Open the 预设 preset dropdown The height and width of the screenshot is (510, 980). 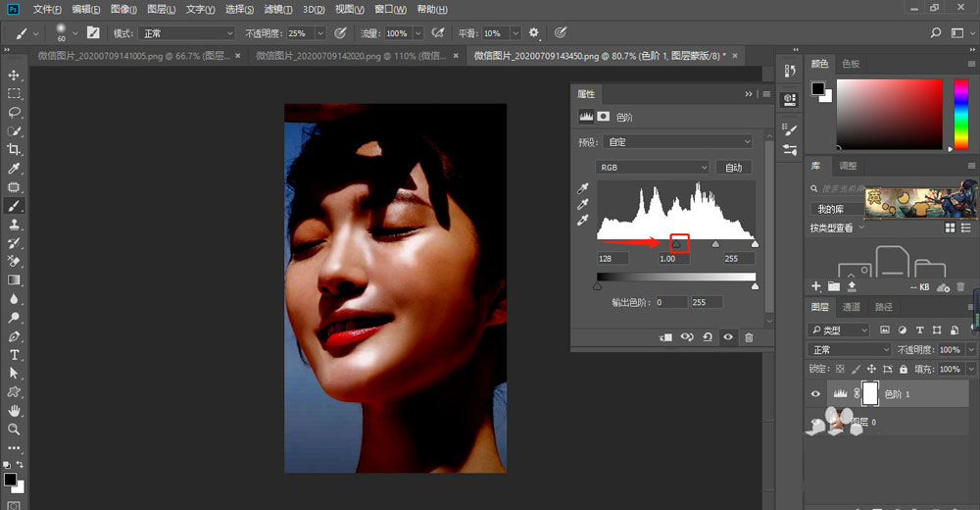click(676, 142)
